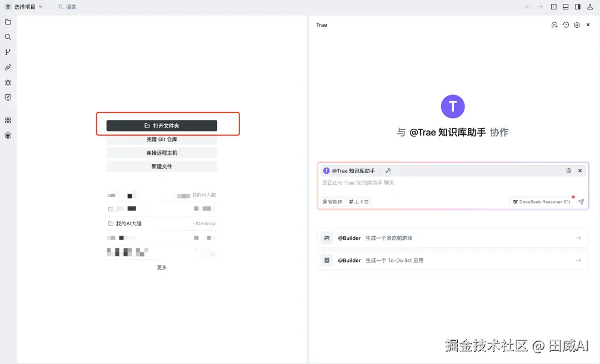Select the Trae tab label
This screenshot has height=364, width=600.
point(321,24)
